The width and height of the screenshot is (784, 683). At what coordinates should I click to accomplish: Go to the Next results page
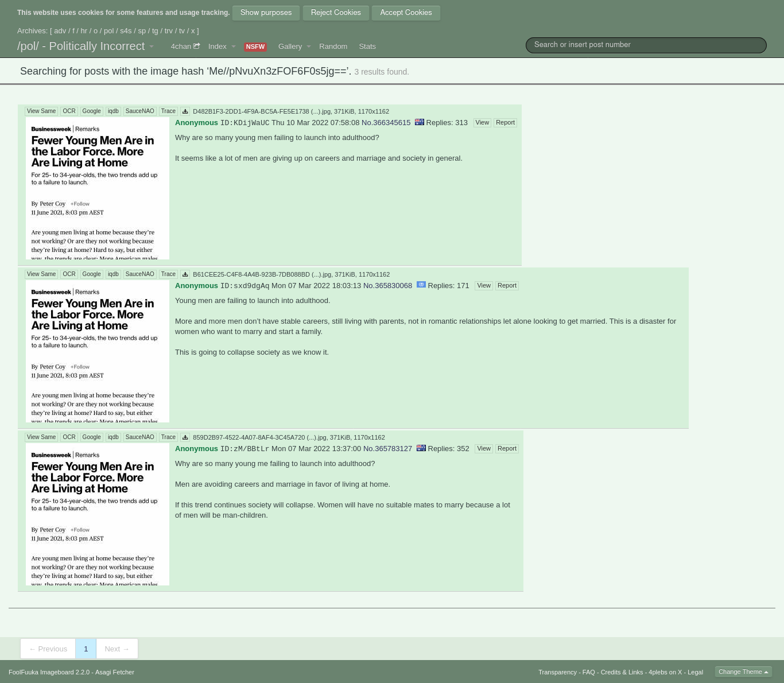tap(117, 649)
